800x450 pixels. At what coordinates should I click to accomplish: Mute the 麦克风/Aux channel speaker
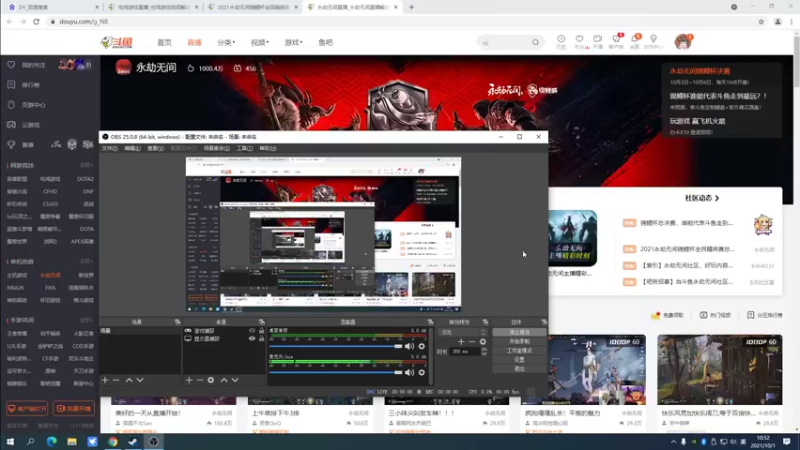coord(409,372)
